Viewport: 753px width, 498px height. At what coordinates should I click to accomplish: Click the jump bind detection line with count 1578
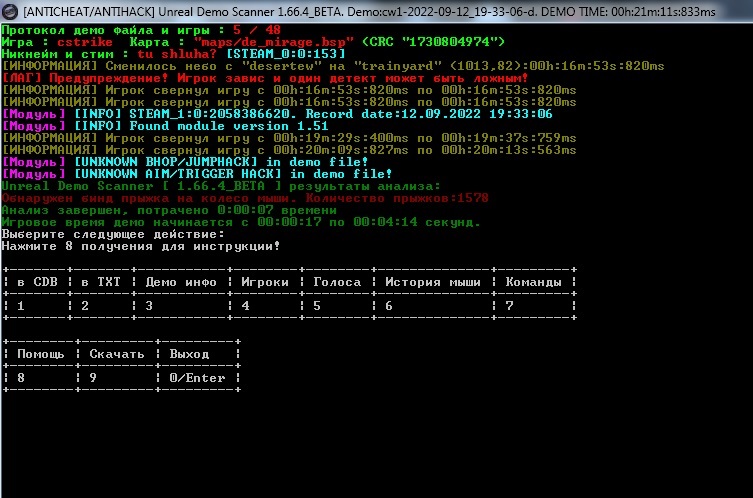point(245,198)
